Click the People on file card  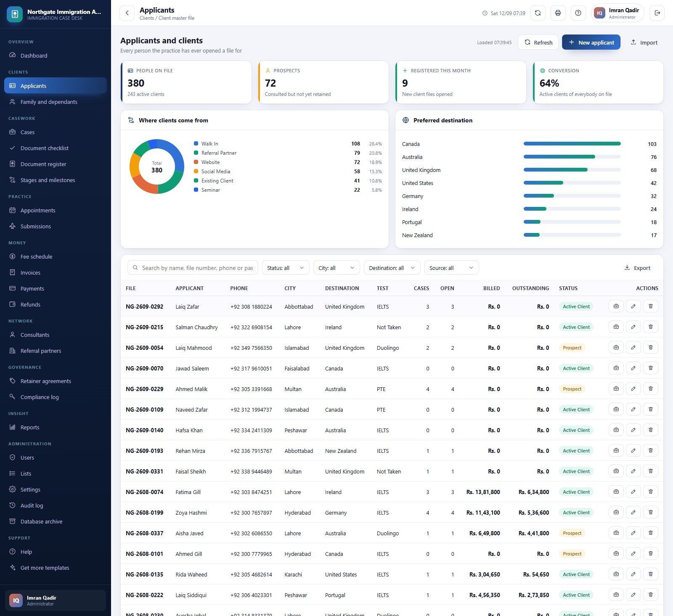pos(186,82)
